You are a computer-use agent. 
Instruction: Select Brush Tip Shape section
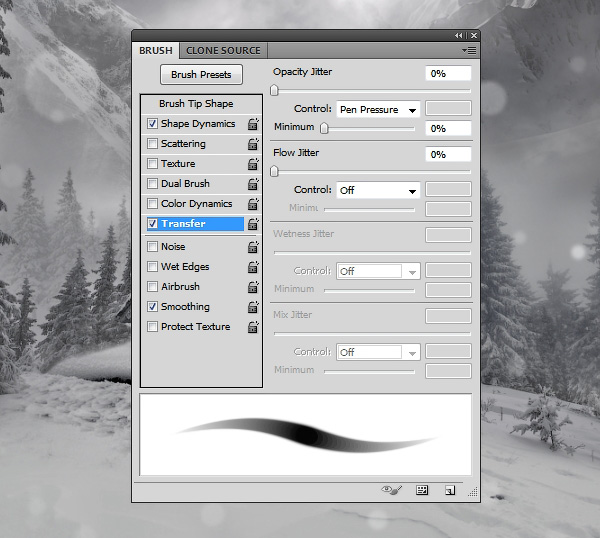coord(196,104)
